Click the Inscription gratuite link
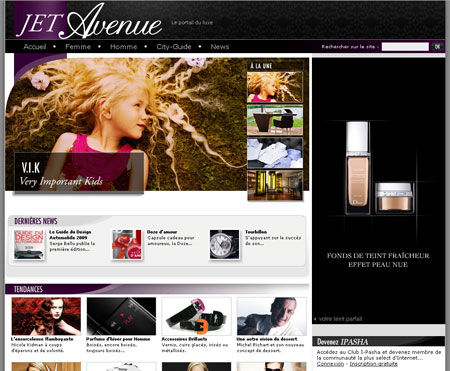The width and height of the screenshot is (450, 371). (x=373, y=364)
